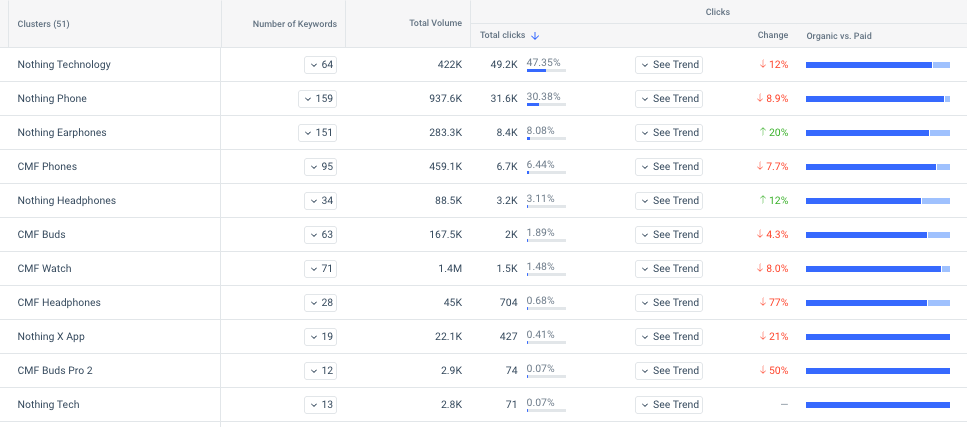The height and width of the screenshot is (427, 967).
Task: Click the 459.1K total volume value
Action: coord(445,167)
